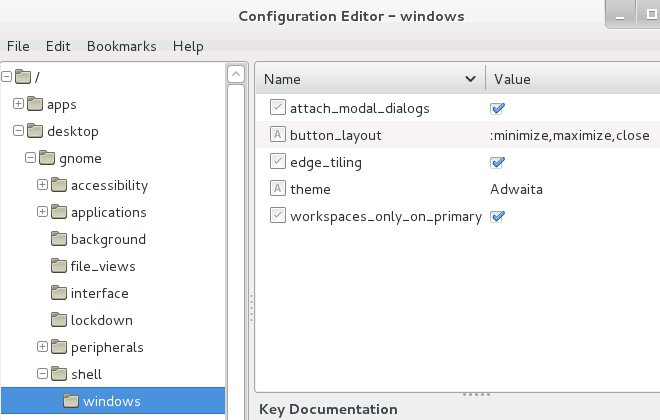
Task: Toggle the attach_modal_dialogs checkbox
Action: click(x=497, y=108)
